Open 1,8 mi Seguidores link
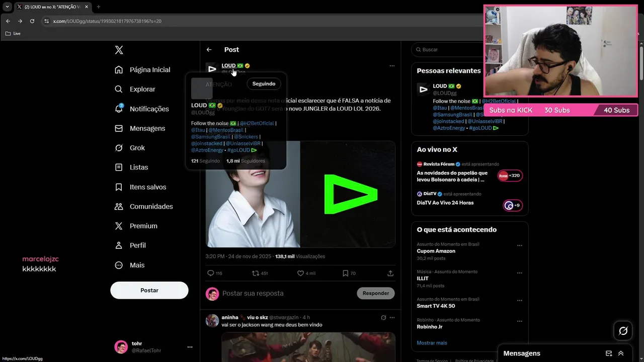Viewport: 644px width, 362px height. [x=246, y=161]
